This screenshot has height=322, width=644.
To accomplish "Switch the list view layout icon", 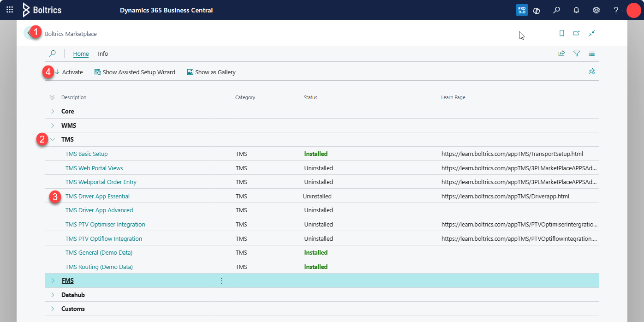I will tap(591, 54).
